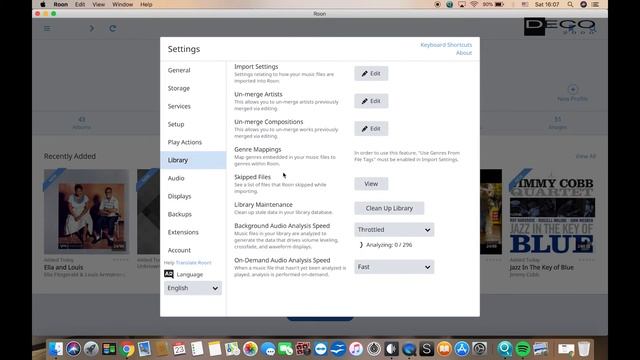
Task: Open the Backups tab
Action: click(193, 214)
